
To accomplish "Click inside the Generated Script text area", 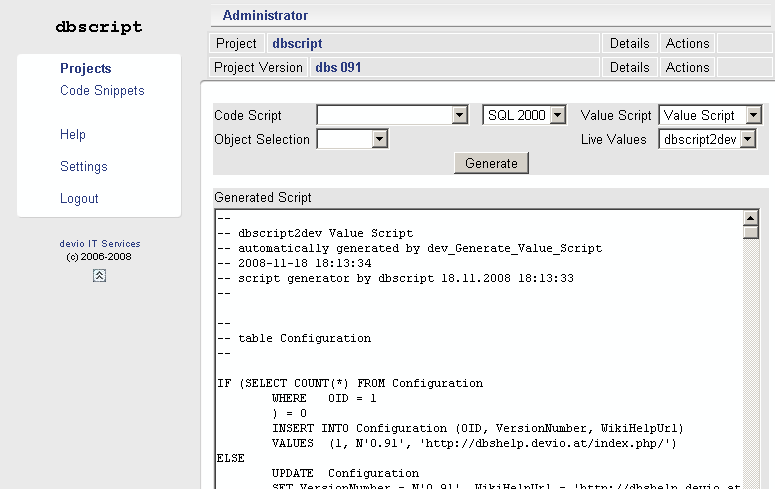I will [x=479, y=349].
